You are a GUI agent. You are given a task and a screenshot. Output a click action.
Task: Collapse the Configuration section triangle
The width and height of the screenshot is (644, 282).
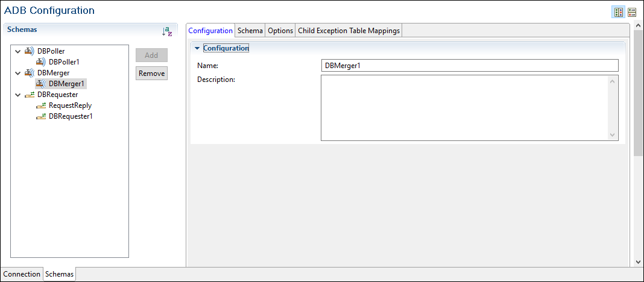197,48
